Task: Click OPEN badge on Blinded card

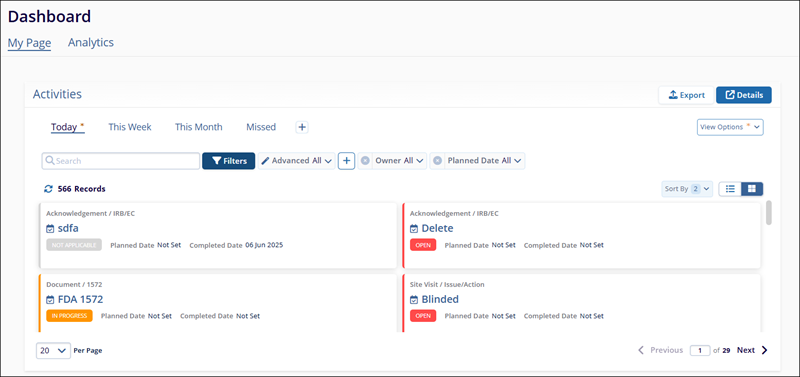Action: point(423,316)
